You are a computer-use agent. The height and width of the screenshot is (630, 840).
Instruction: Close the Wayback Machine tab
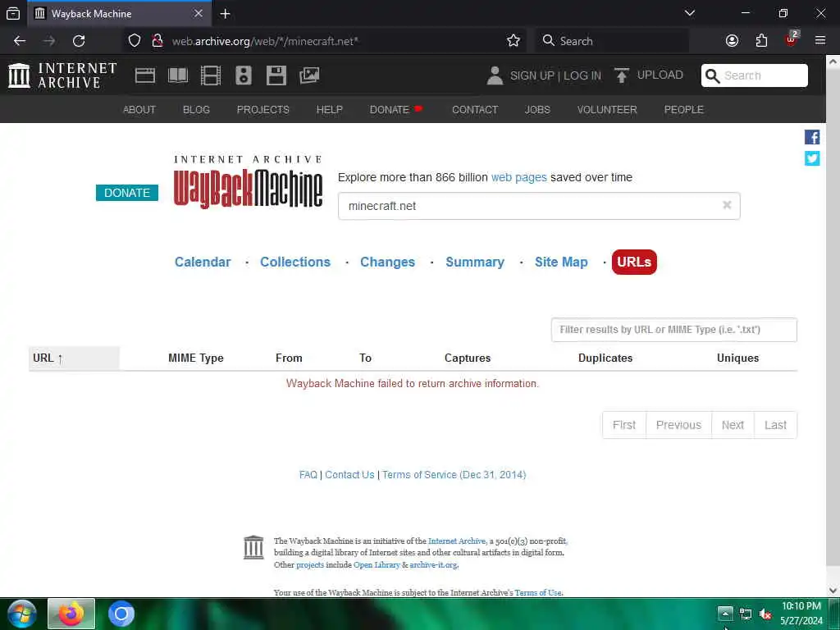tap(199, 13)
